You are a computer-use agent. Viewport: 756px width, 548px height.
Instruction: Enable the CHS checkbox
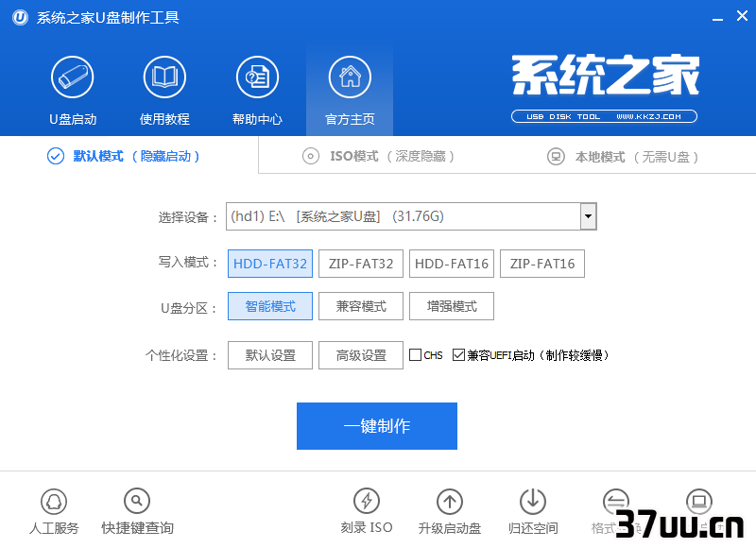(x=415, y=355)
